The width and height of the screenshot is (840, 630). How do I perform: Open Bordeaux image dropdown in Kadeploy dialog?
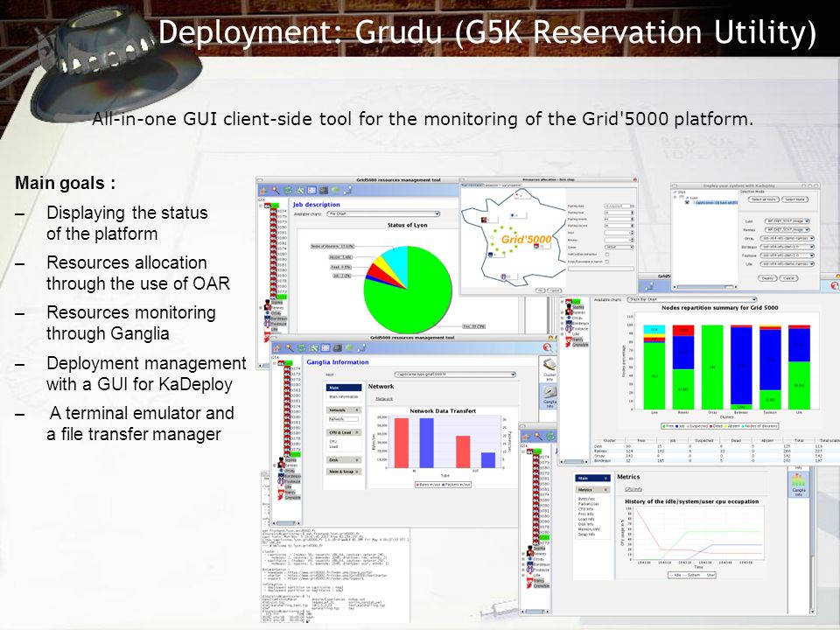[x=787, y=247]
